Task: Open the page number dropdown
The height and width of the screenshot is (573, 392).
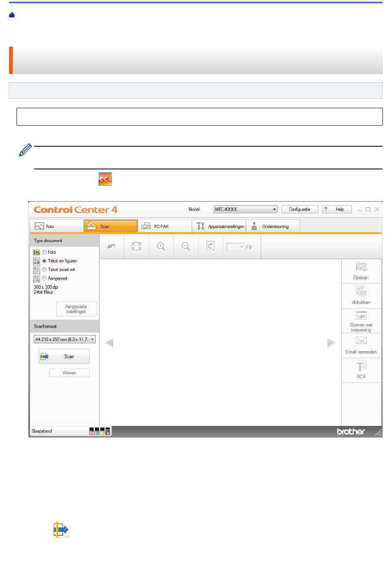Action: (236, 247)
